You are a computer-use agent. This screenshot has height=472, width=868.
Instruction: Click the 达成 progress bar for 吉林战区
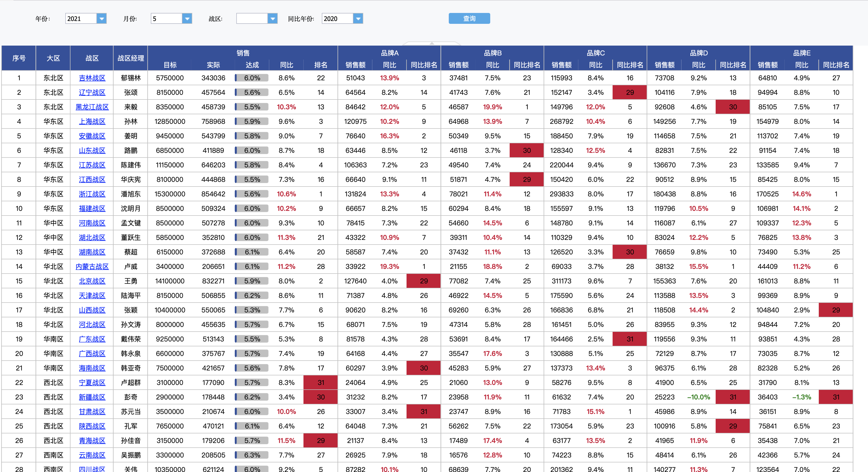click(x=252, y=78)
